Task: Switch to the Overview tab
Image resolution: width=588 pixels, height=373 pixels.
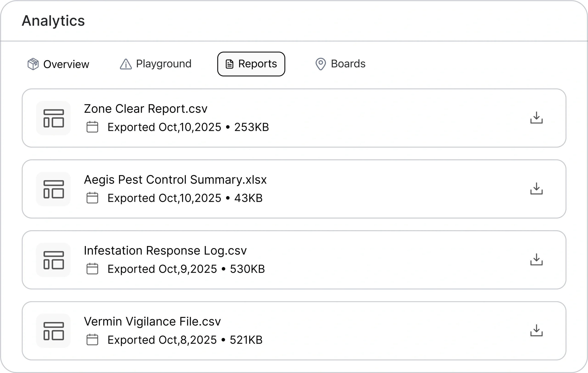Action: tap(58, 64)
